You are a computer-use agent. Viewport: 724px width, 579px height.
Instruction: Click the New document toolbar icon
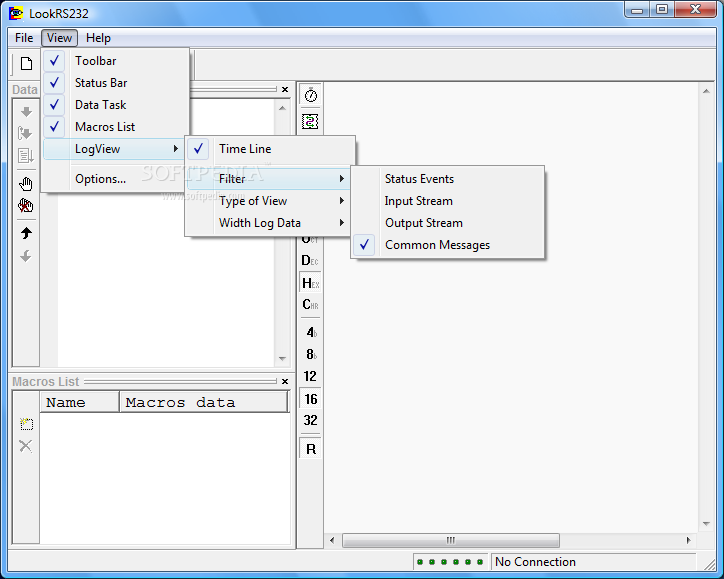click(x=26, y=64)
